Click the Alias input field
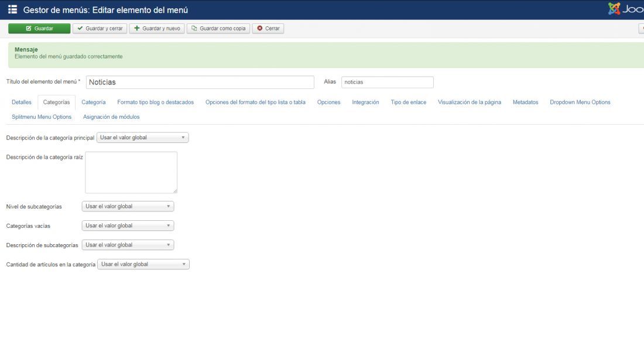The image size is (644, 342). coord(388,82)
